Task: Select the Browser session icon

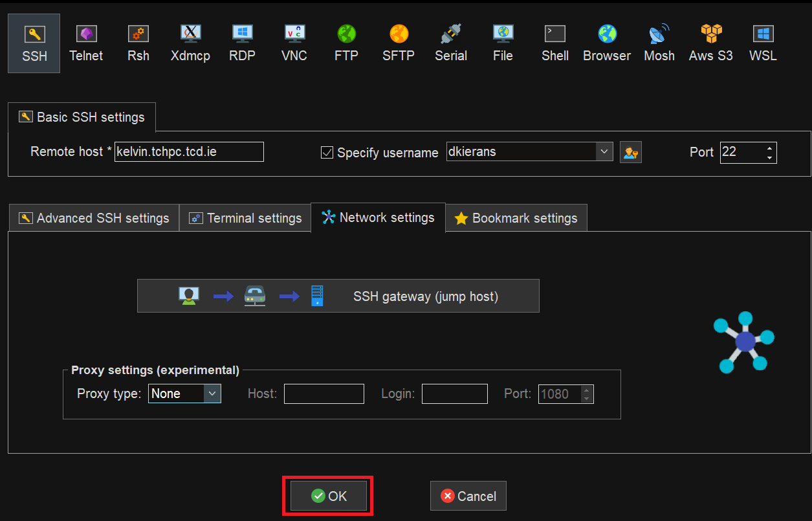Action: 606,41
